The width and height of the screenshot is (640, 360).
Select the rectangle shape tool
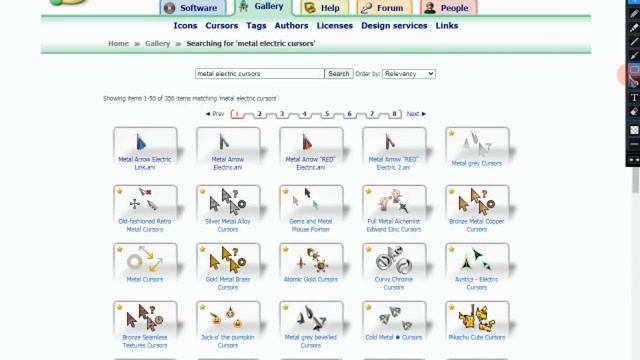634,70
